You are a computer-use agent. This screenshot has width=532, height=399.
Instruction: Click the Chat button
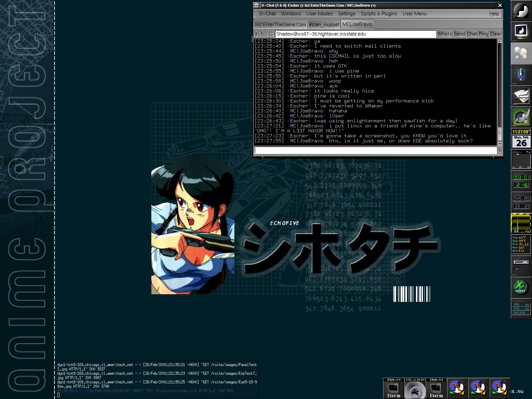tap(472, 34)
